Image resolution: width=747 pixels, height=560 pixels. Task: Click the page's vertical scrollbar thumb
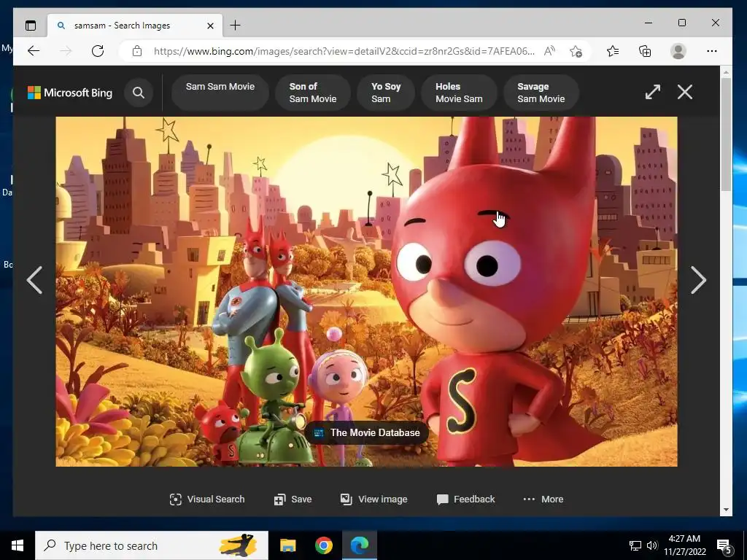click(726, 134)
